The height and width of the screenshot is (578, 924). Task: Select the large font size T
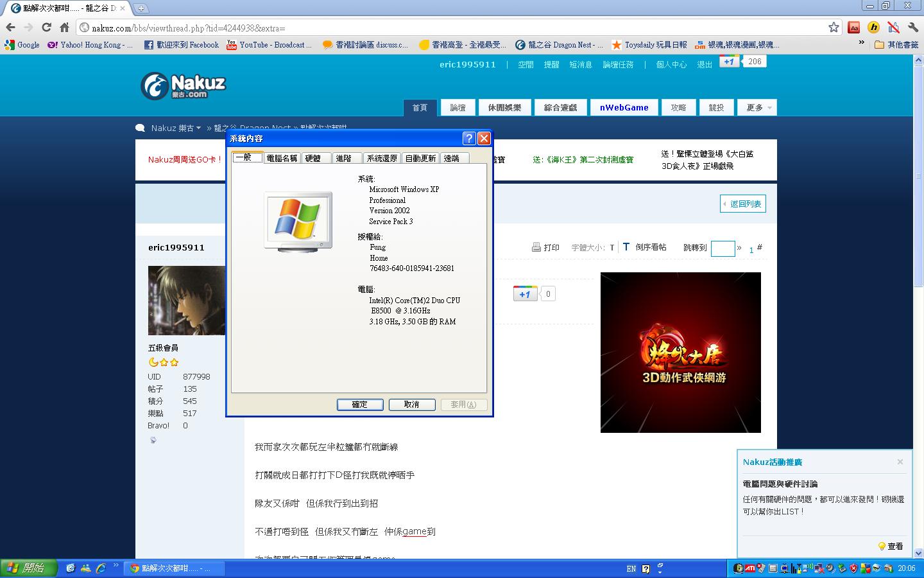(x=626, y=247)
